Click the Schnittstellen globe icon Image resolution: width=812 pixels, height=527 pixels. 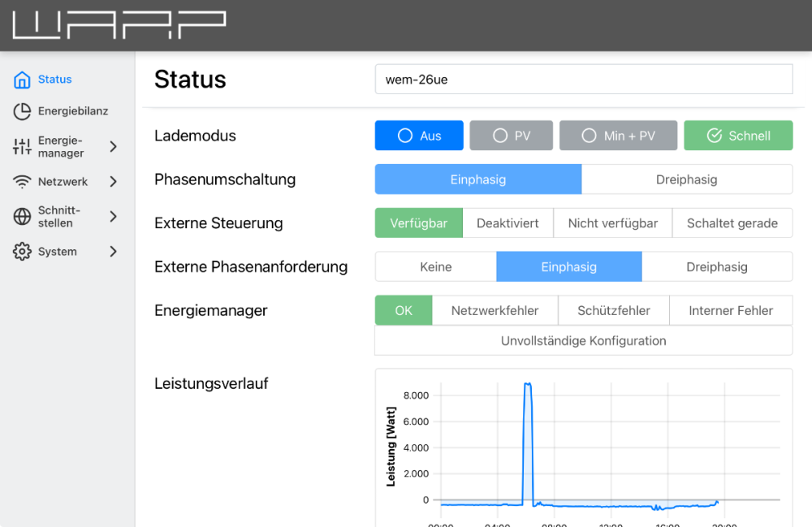(x=22, y=217)
